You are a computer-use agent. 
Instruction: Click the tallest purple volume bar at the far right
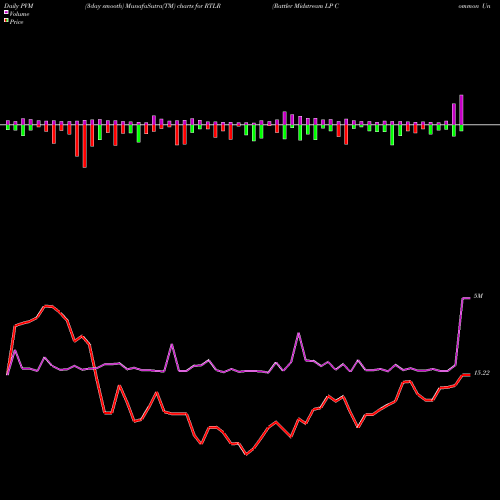click(461, 110)
